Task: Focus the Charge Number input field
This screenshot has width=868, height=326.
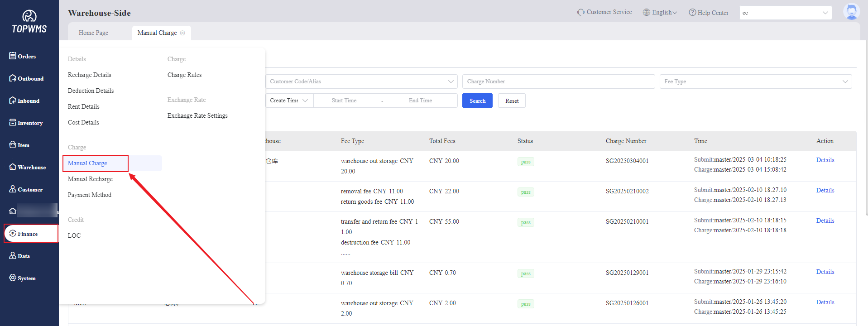Action: click(558, 81)
